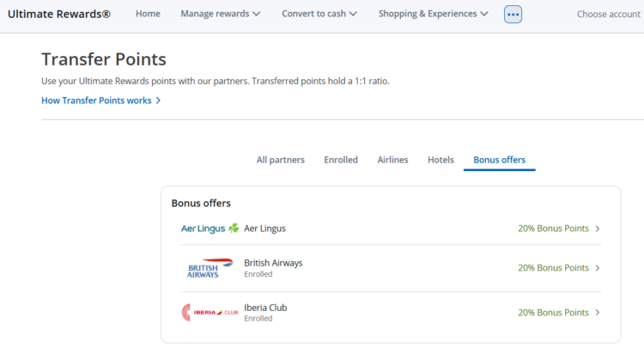644x354 pixels.
Task: Open British Airways offer via its chevron arrow
Action: (598, 268)
